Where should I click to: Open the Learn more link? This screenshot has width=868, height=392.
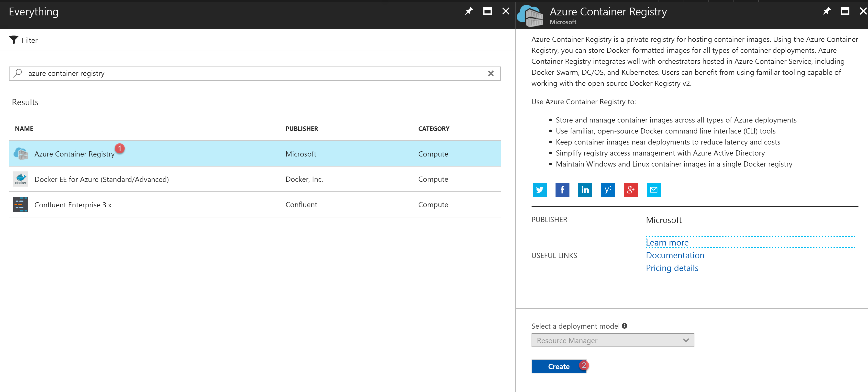coord(667,242)
